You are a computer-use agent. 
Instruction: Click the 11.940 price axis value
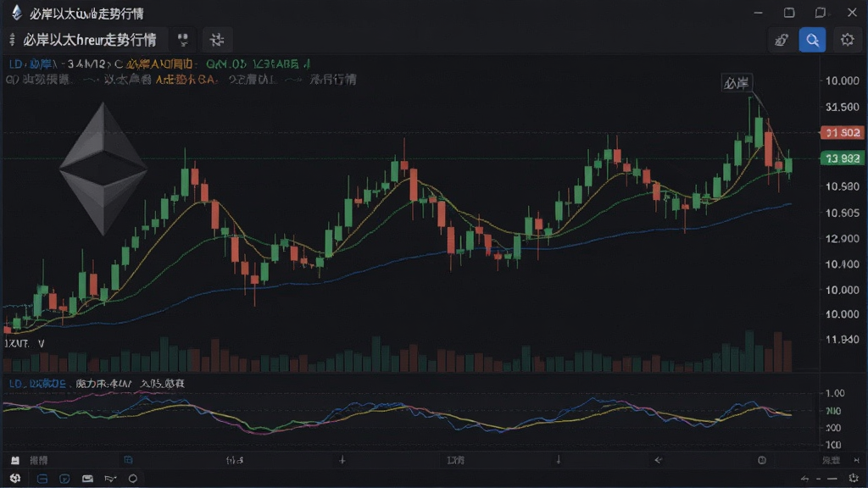point(843,339)
